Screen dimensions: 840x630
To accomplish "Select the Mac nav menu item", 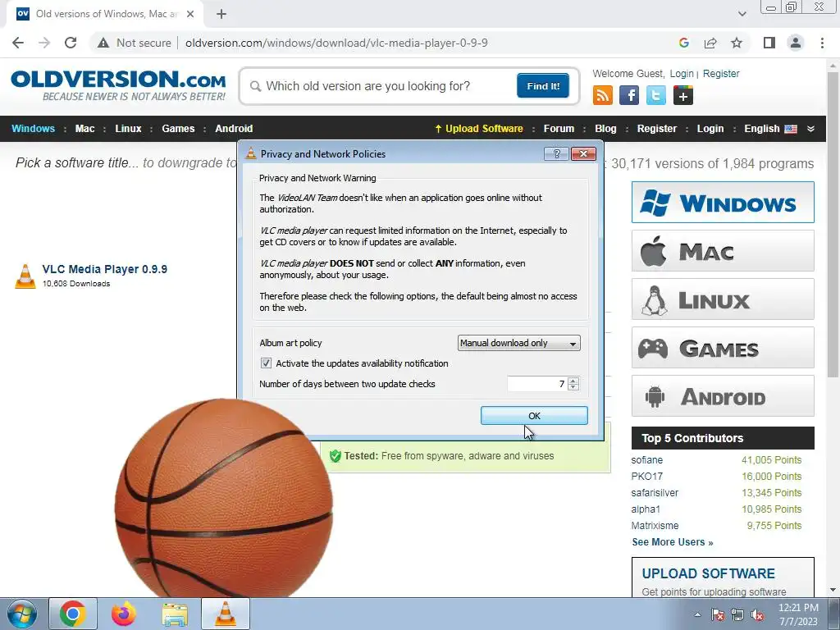I will 84,129.
